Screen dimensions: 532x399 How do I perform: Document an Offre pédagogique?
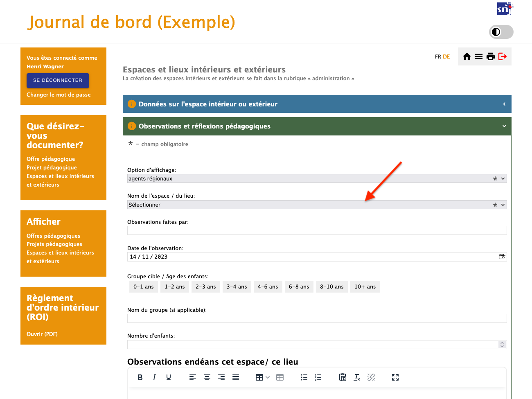pos(51,159)
